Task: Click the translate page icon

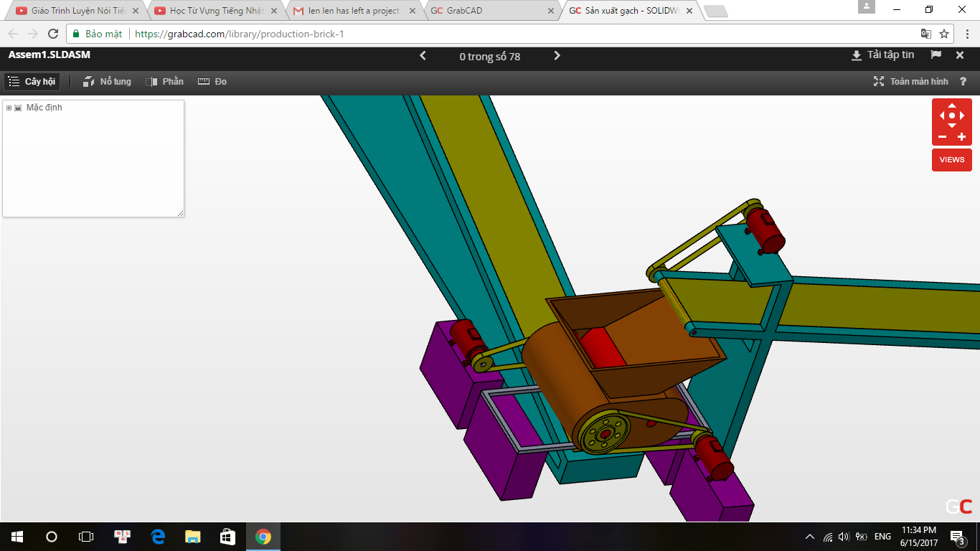Action: tap(926, 34)
